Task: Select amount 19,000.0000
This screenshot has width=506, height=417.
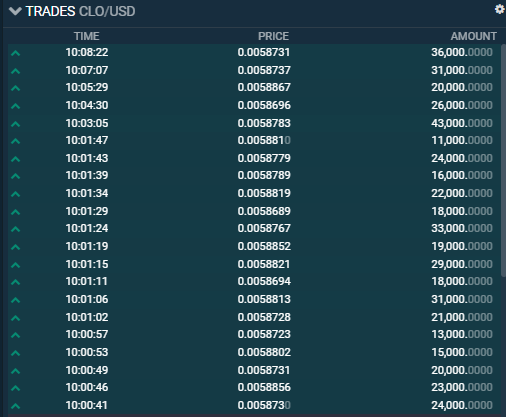Action: [462, 246]
